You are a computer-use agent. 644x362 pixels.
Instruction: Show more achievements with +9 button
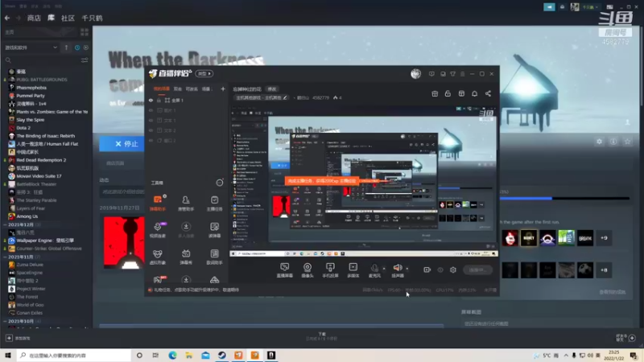604,238
